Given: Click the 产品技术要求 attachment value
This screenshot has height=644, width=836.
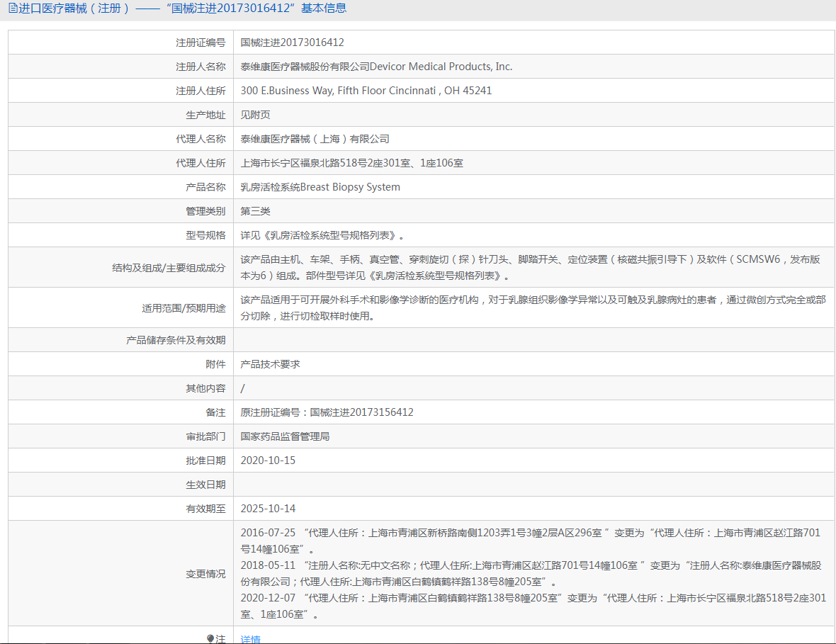Looking at the screenshot, I should point(271,364).
